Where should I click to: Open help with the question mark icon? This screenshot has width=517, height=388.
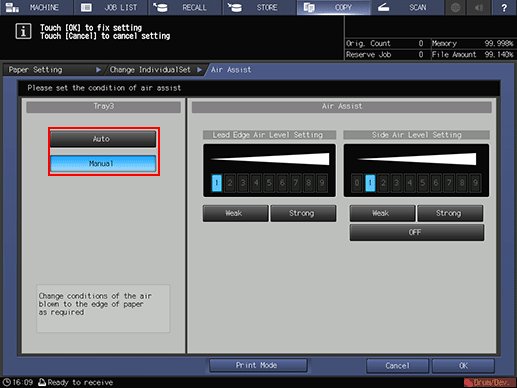[504, 7]
